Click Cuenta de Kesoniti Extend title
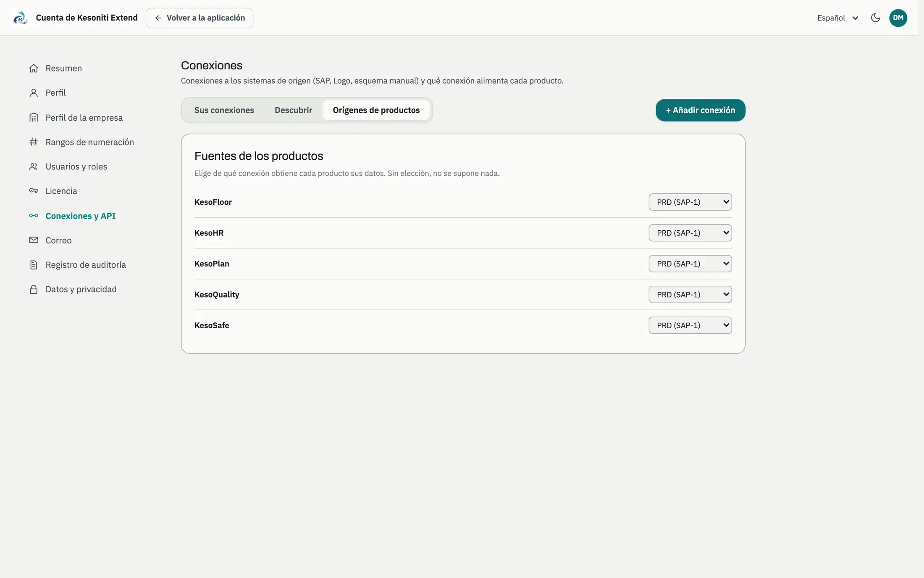924x578 pixels. click(87, 18)
